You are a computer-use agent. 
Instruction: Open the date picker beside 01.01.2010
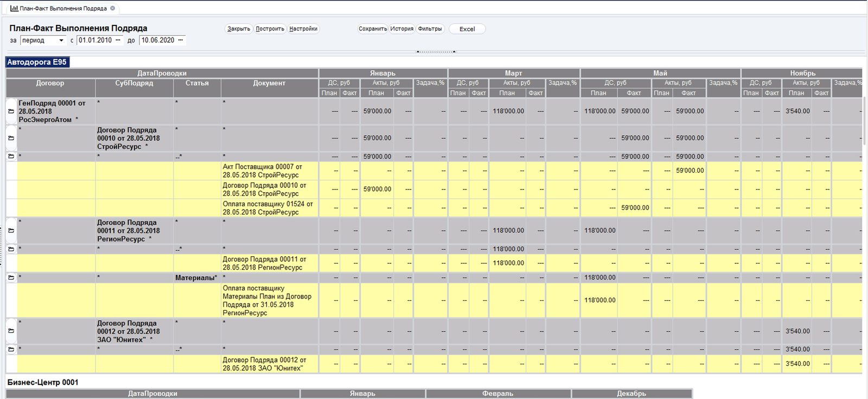pyautogui.click(x=118, y=40)
